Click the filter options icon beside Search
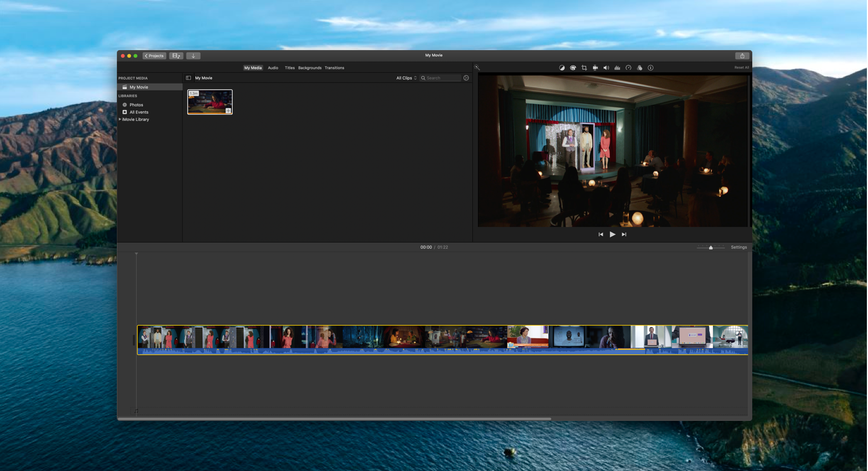 [466, 78]
